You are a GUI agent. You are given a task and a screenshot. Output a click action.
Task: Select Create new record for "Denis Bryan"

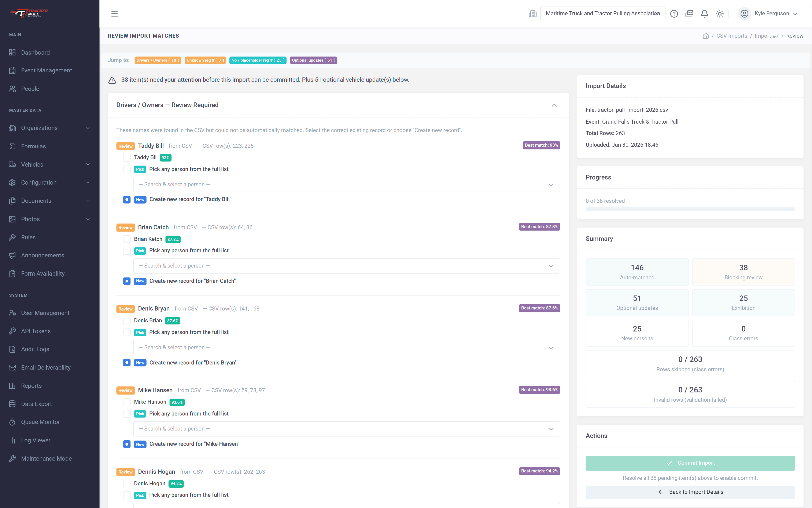(x=127, y=363)
